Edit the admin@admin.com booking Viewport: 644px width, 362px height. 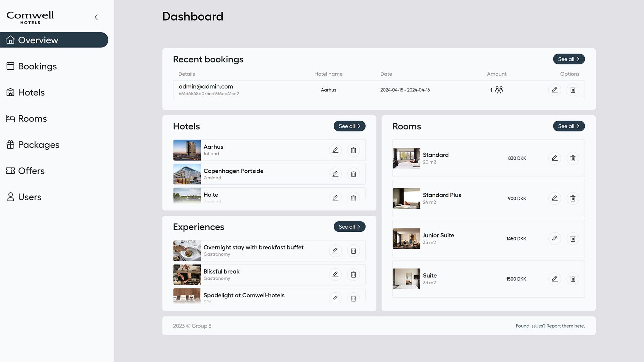tap(554, 90)
